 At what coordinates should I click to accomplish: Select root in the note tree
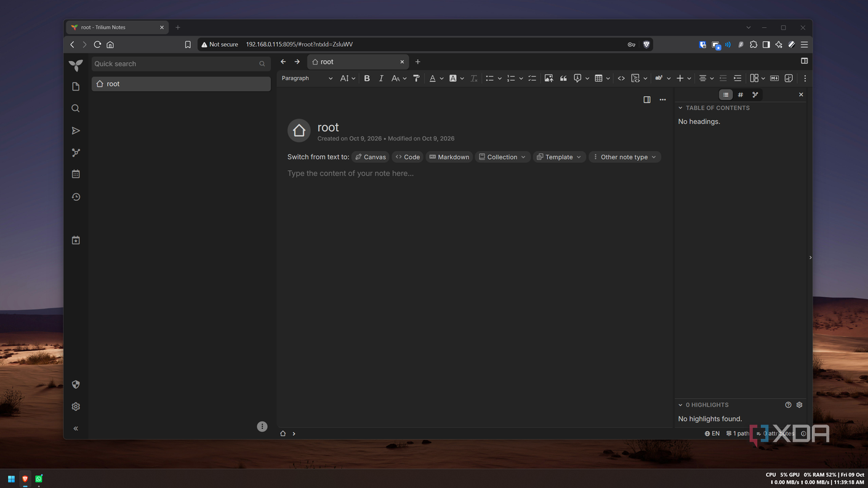click(181, 84)
